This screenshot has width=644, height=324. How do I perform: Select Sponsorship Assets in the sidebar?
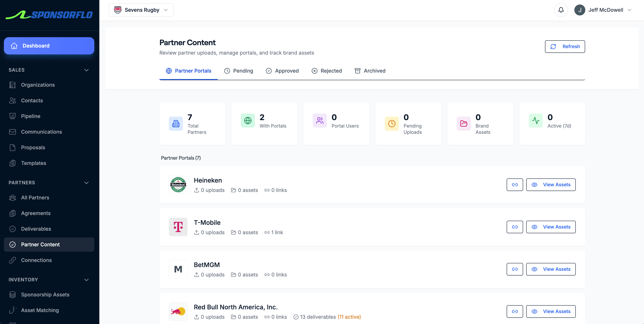tap(45, 294)
